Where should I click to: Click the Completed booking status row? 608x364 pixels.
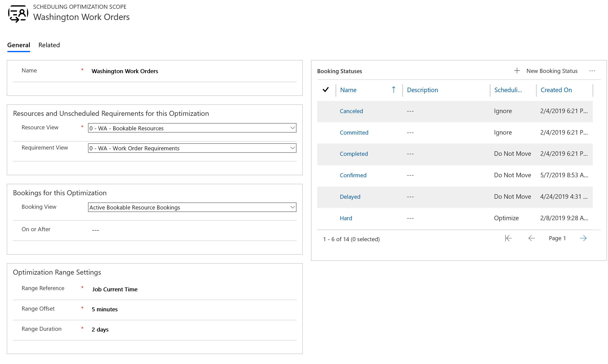coord(456,154)
